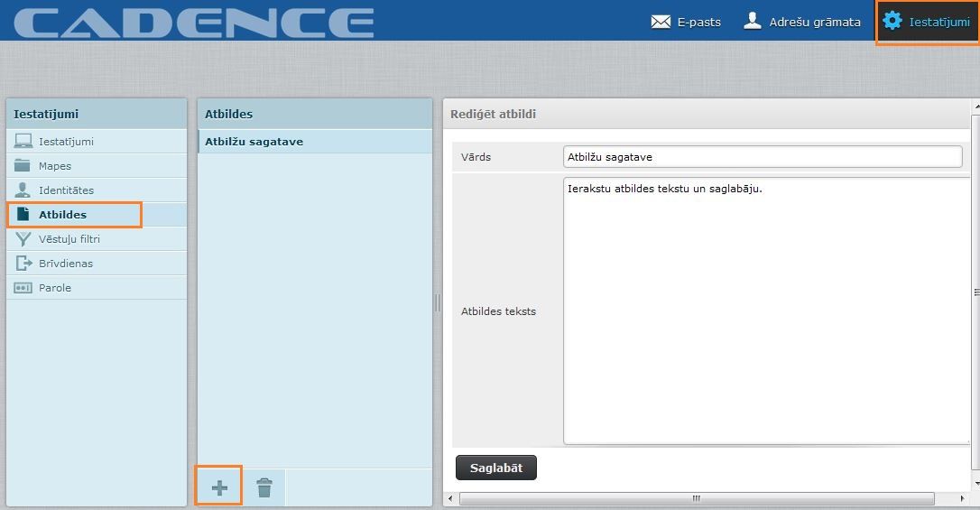Click the horizontal scrollbar right arrow
Viewport: 980px width, 510px height.
(962, 498)
